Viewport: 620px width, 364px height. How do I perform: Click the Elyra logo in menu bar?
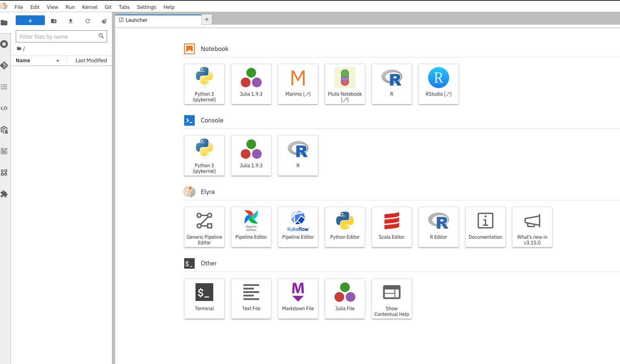(x=4, y=6)
